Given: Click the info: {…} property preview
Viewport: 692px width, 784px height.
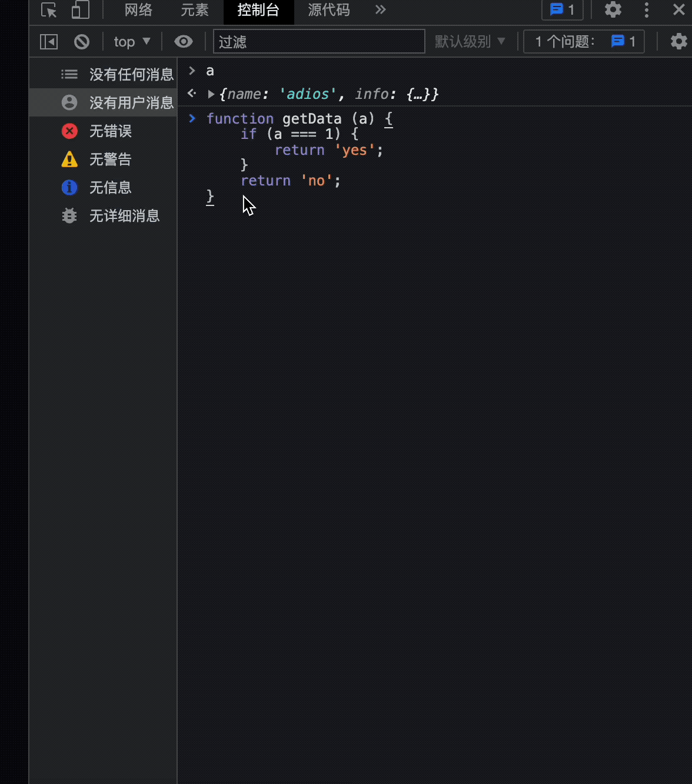Looking at the screenshot, I should coord(392,94).
